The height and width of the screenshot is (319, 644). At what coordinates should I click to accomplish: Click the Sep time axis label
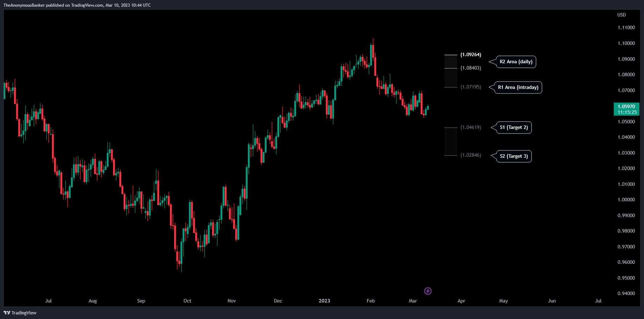(x=141, y=301)
